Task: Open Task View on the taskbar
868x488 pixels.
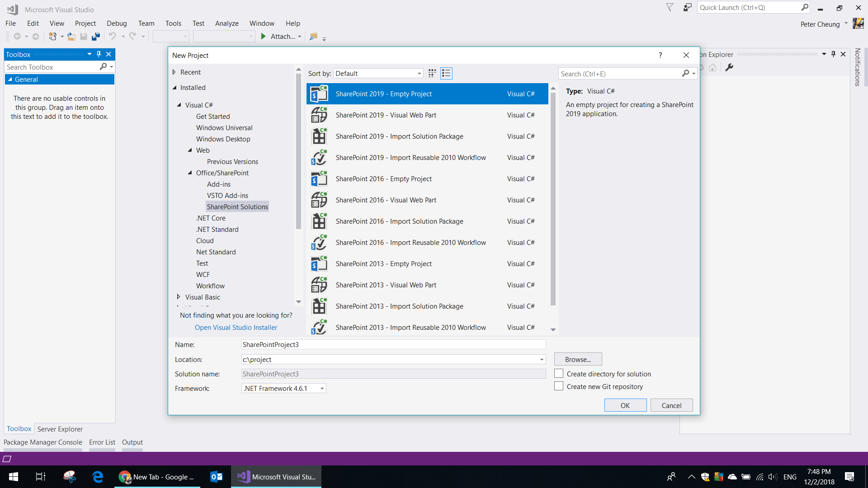Action: (41, 477)
